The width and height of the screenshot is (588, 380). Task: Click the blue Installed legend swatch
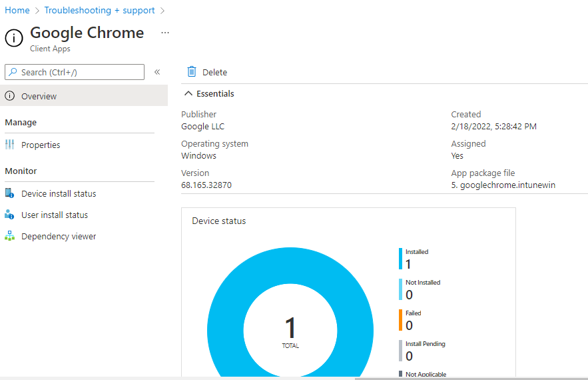(401, 259)
